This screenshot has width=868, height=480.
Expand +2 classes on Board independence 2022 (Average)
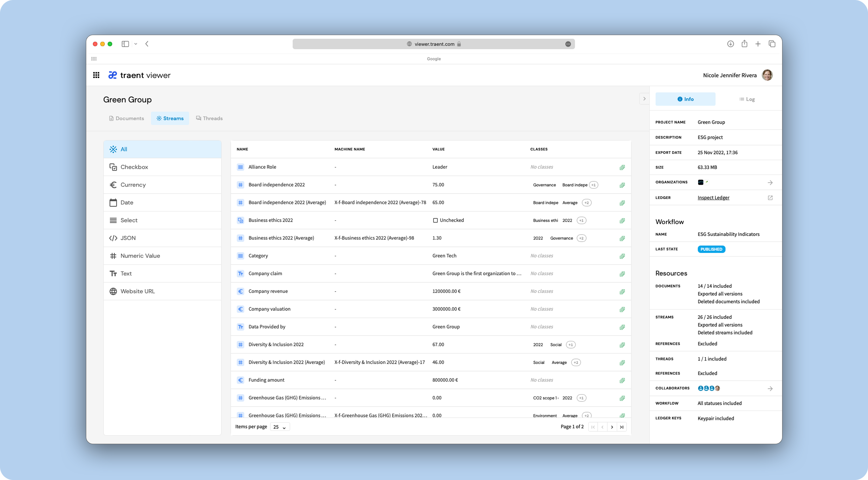coord(587,203)
